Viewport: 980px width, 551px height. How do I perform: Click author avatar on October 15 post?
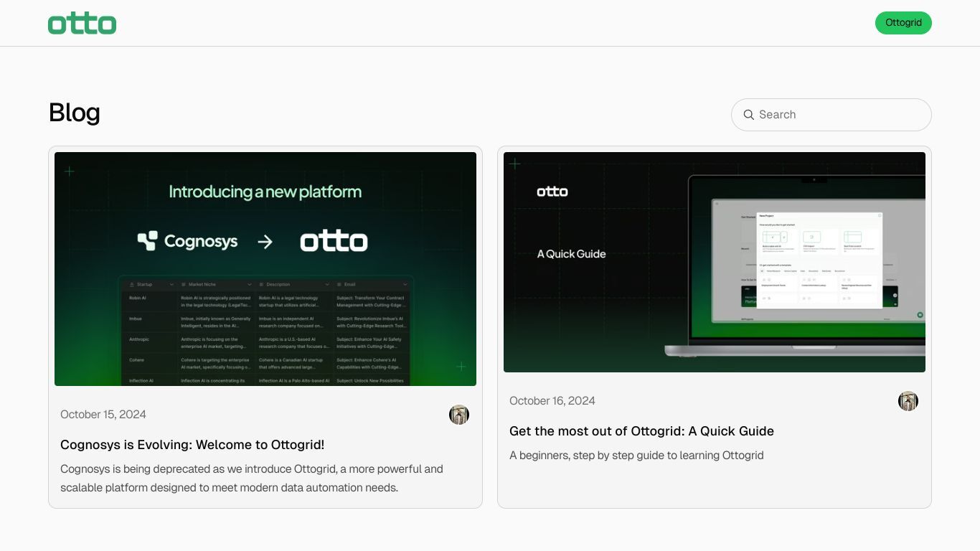(459, 415)
